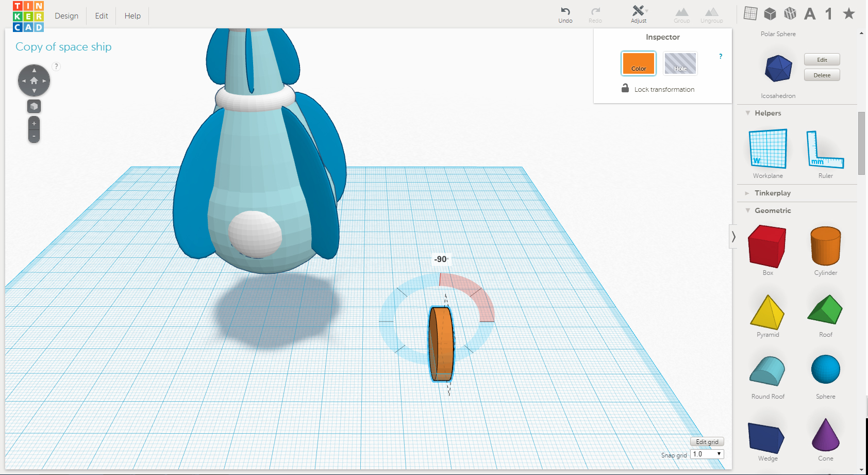
Task: Click the -90 degree rotation label
Action: pyautogui.click(x=441, y=259)
